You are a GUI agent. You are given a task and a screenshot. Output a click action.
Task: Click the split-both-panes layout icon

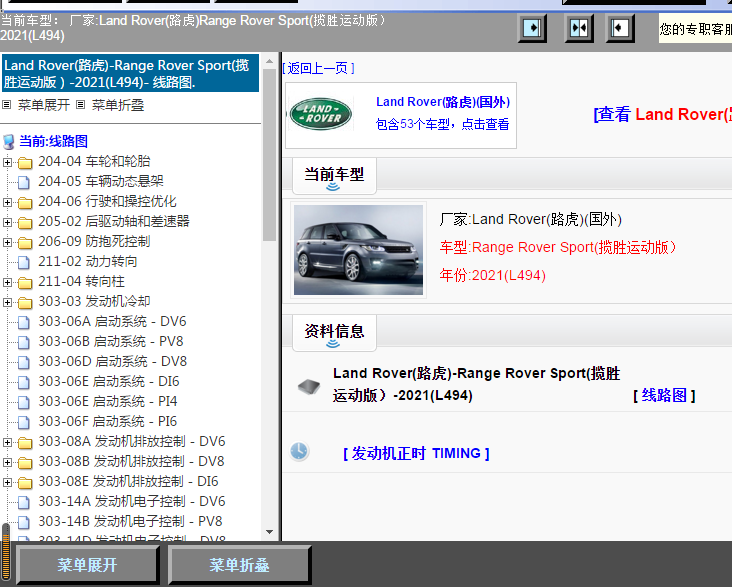[x=579, y=28]
